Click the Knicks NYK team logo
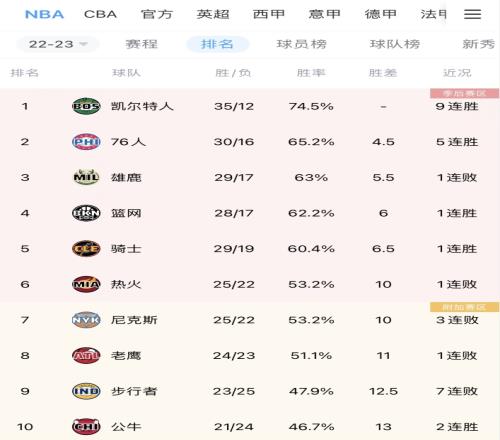500x440 pixels. point(86,320)
